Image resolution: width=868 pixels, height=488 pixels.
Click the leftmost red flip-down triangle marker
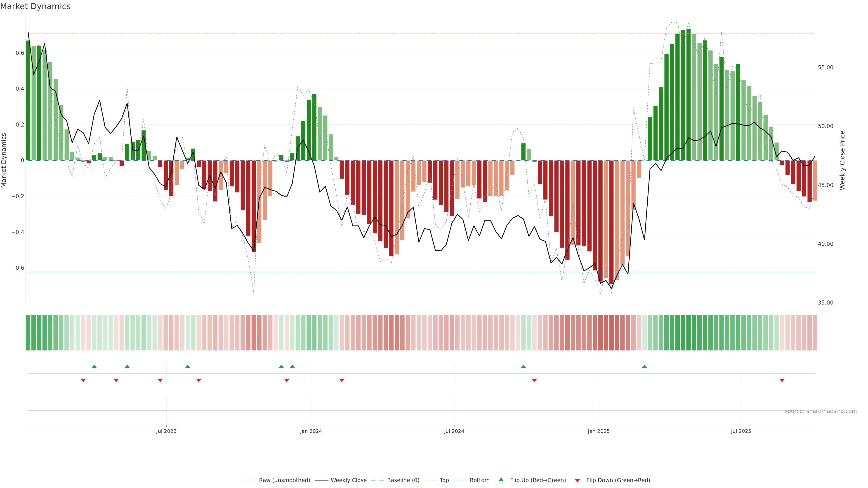tap(83, 380)
